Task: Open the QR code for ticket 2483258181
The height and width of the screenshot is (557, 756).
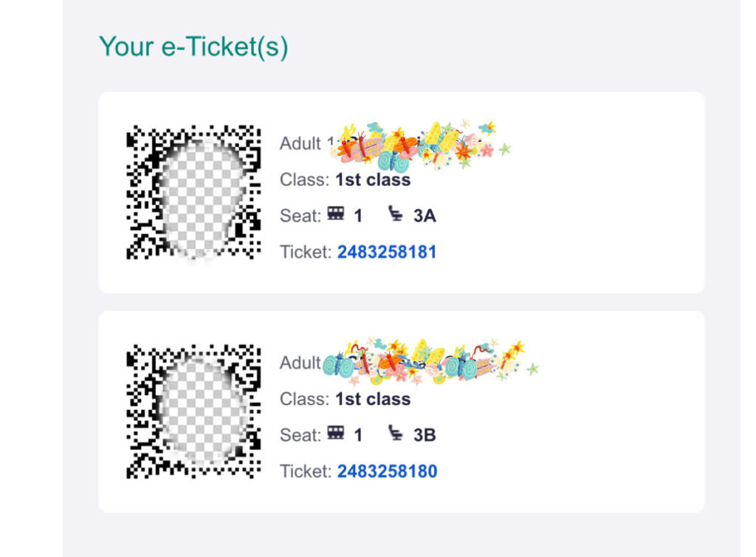Action: tap(193, 193)
